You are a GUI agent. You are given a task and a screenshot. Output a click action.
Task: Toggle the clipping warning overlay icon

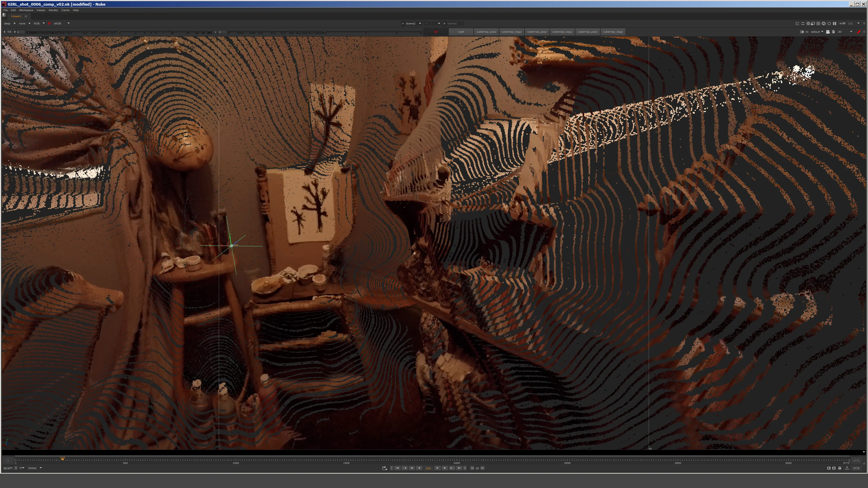(797, 23)
